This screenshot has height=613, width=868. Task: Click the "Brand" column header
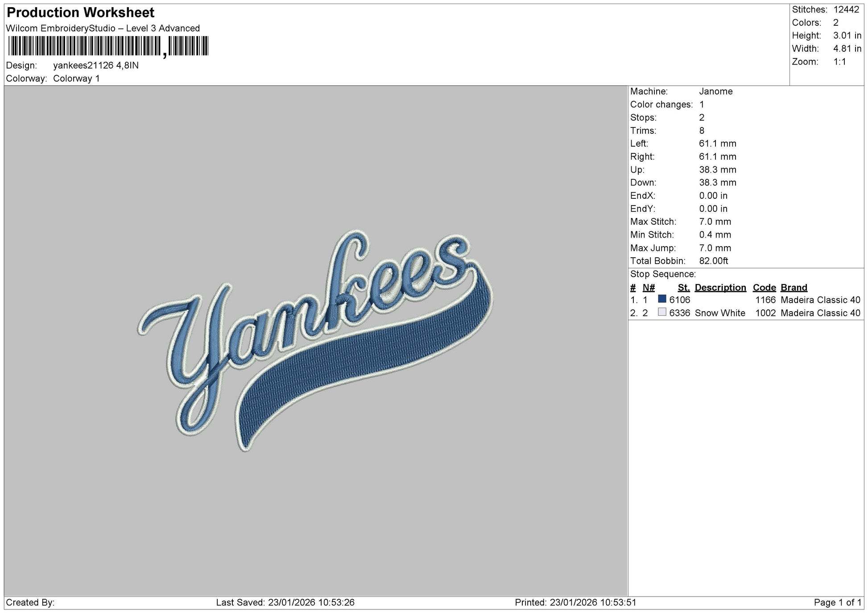coord(794,288)
